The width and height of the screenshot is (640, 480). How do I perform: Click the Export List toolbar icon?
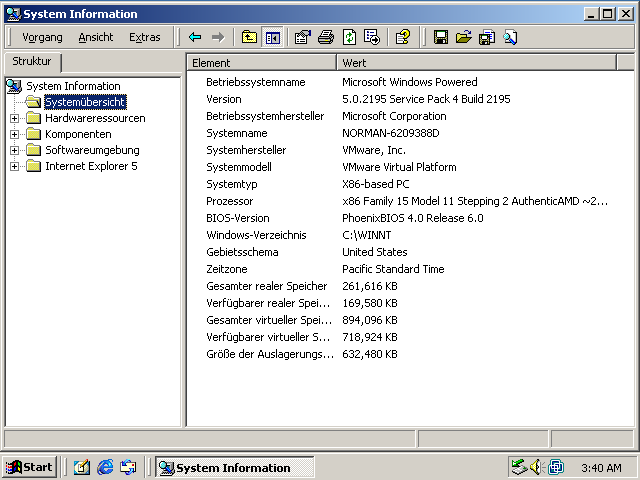(372, 37)
